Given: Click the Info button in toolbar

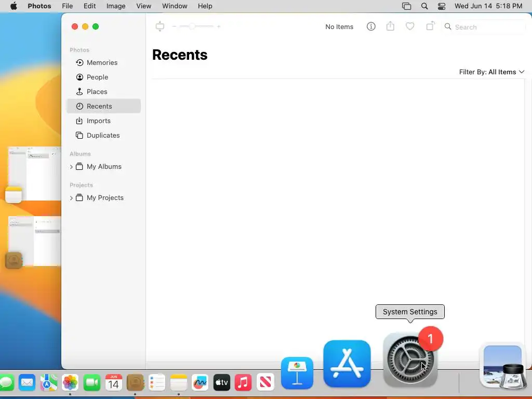Looking at the screenshot, I should pos(371,26).
